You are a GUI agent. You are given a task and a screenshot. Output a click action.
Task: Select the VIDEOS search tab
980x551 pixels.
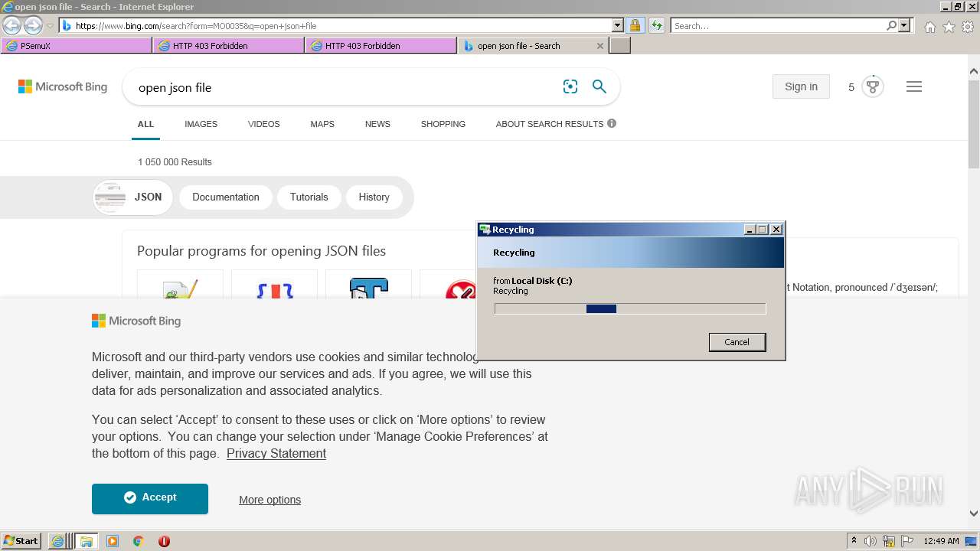coord(263,124)
